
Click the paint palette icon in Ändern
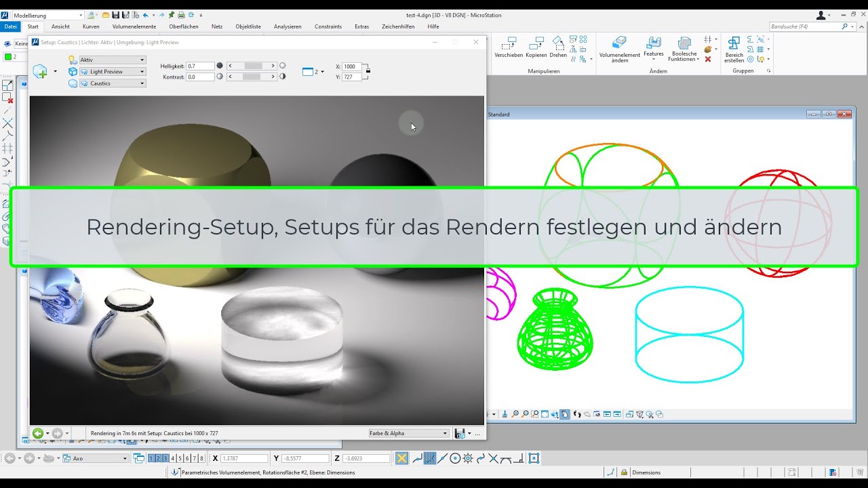tap(708, 49)
